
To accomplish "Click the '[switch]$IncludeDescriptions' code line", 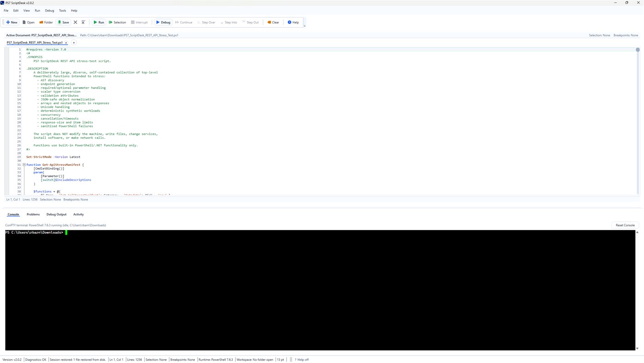I will tap(66, 180).
